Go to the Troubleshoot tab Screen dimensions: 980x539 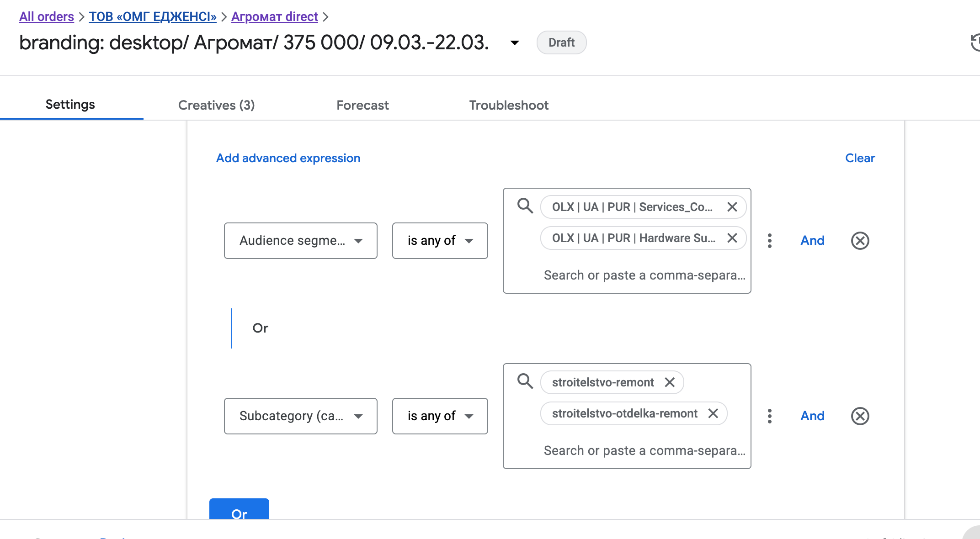click(508, 105)
